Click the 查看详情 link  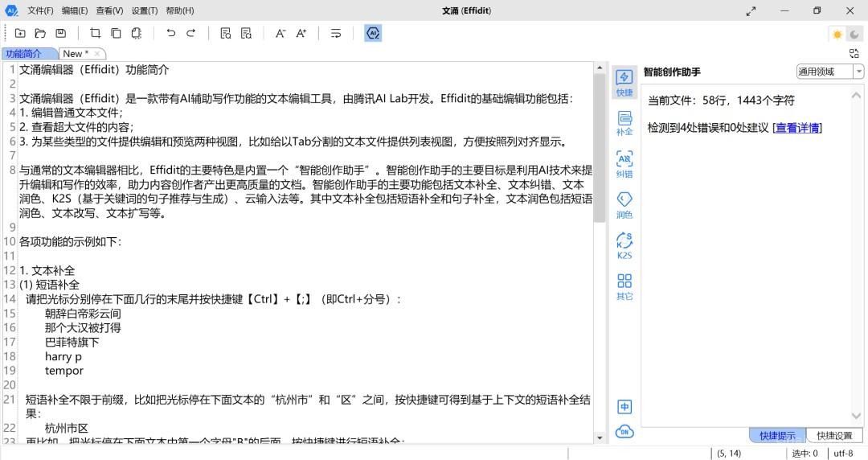(x=797, y=128)
